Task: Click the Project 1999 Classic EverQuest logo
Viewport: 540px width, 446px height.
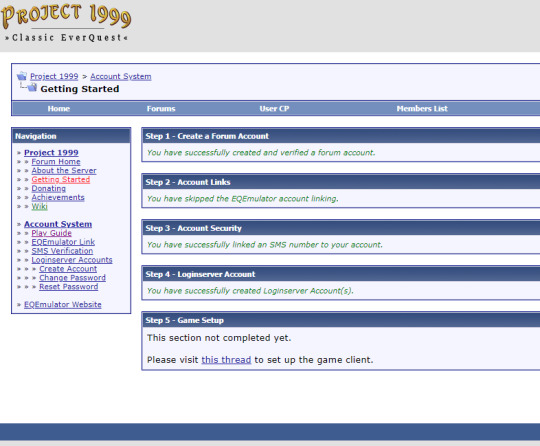Action: pos(66,23)
